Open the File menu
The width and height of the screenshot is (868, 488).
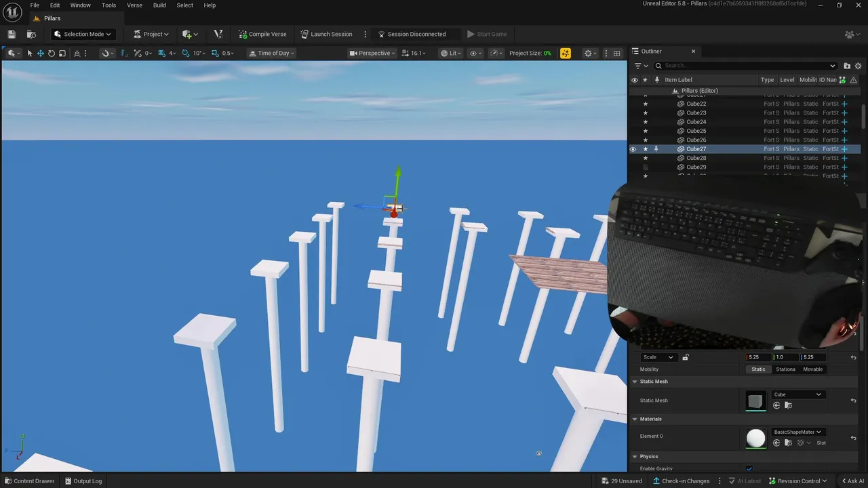(x=35, y=5)
